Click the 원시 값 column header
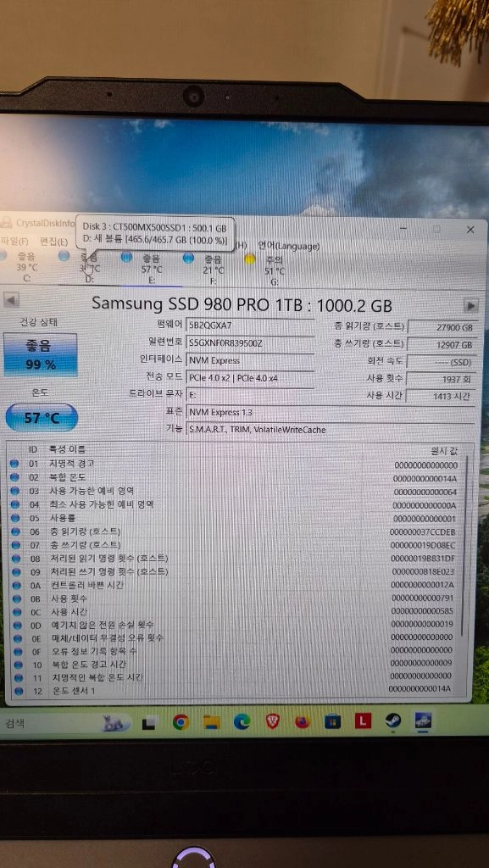The width and height of the screenshot is (489, 868). click(443, 451)
